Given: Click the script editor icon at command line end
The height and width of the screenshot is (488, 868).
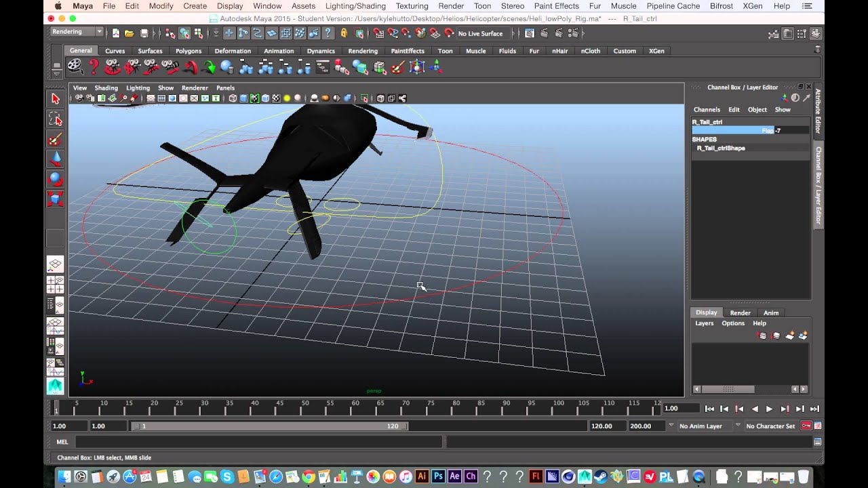Looking at the screenshot, I should pos(818,442).
